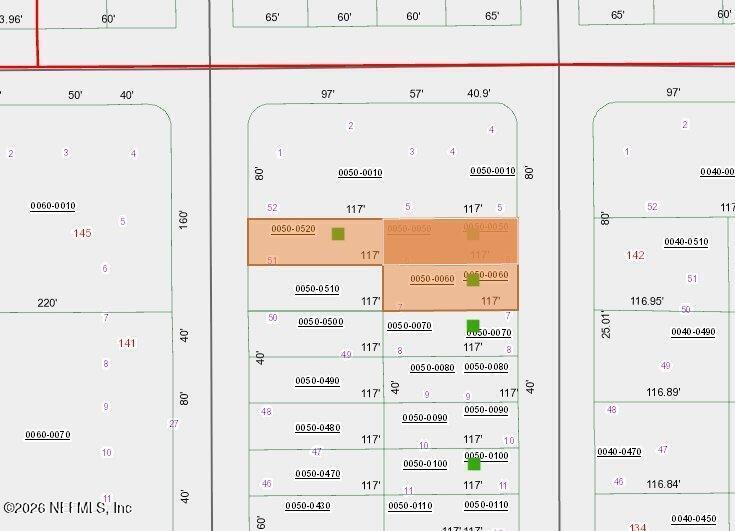
Task: Click the green marker in parcel 0050-0520
Action: point(338,234)
